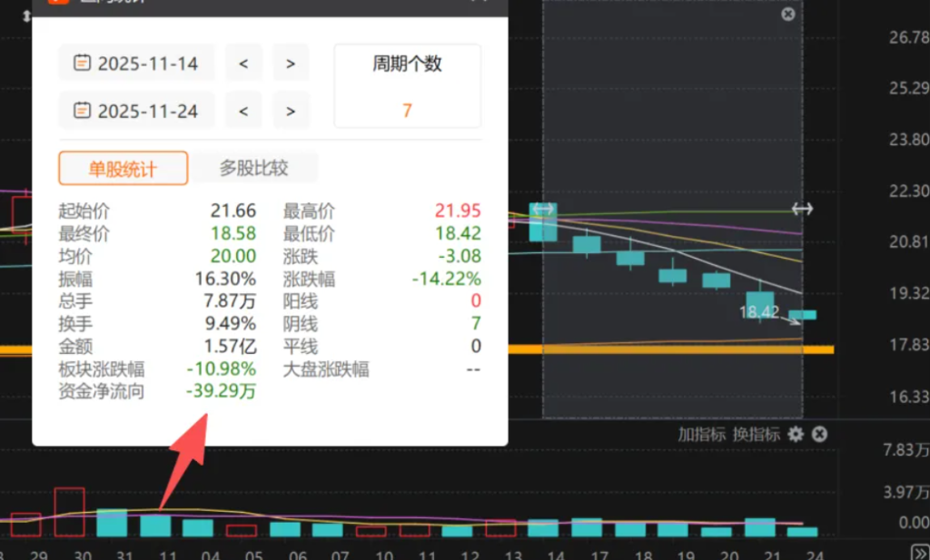Click the calendar icon for start date 2025-11-14
This screenshot has height=560, width=930.
tap(82, 63)
